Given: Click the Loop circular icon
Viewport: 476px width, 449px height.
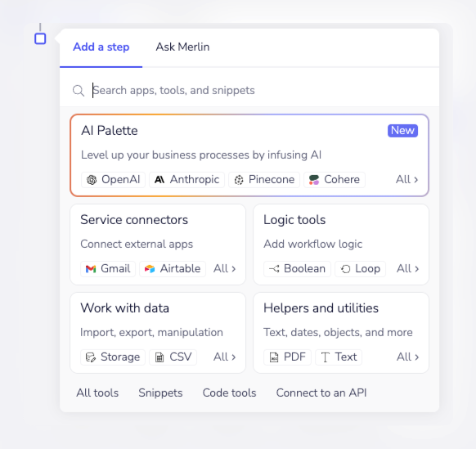Looking at the screenshot, I should click(345, 269).
